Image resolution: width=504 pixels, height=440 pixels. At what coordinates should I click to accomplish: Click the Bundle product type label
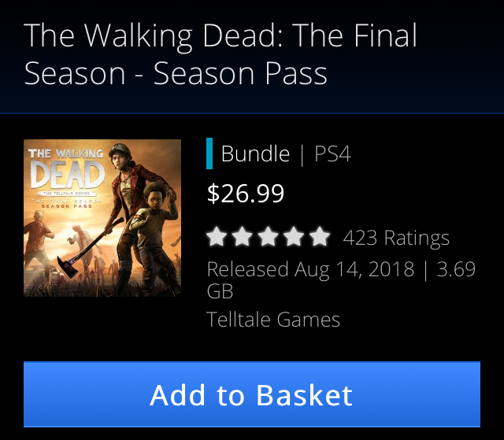255,153
